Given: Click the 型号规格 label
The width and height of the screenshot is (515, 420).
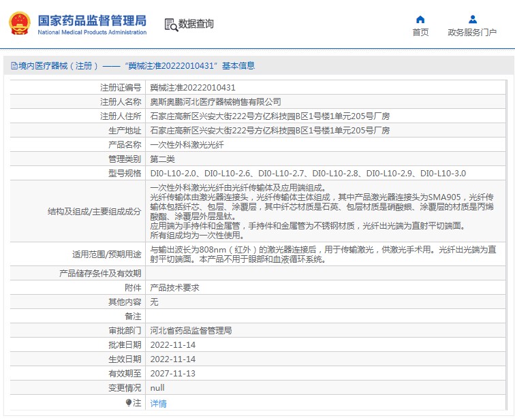Looking at the screenshot, I should tap(125, 174).
